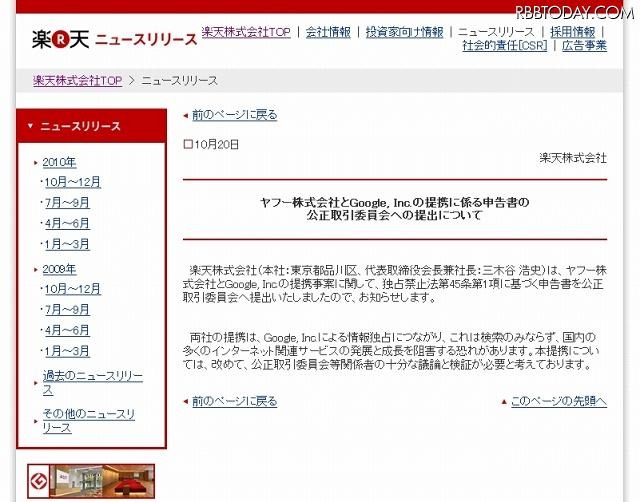Image resolution: width=640 pixels, height=502 pixels.
Task: Click bottom 前のページに戻る link
Action: tap(235, 401)
